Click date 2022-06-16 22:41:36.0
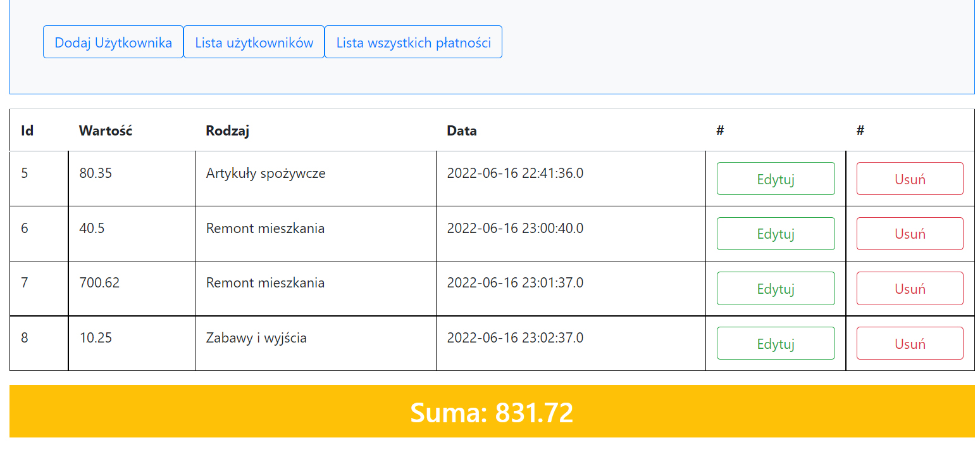Image resolution: width=980 pixels, height=459 pixels. pos(515,173)
